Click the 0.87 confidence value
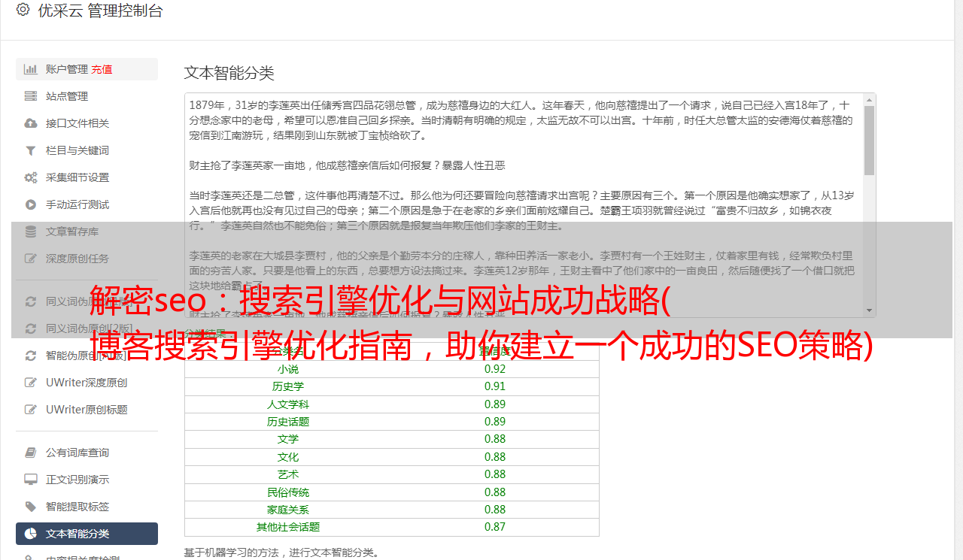Viewport: 963px width, 560px height. pos(495,527)
